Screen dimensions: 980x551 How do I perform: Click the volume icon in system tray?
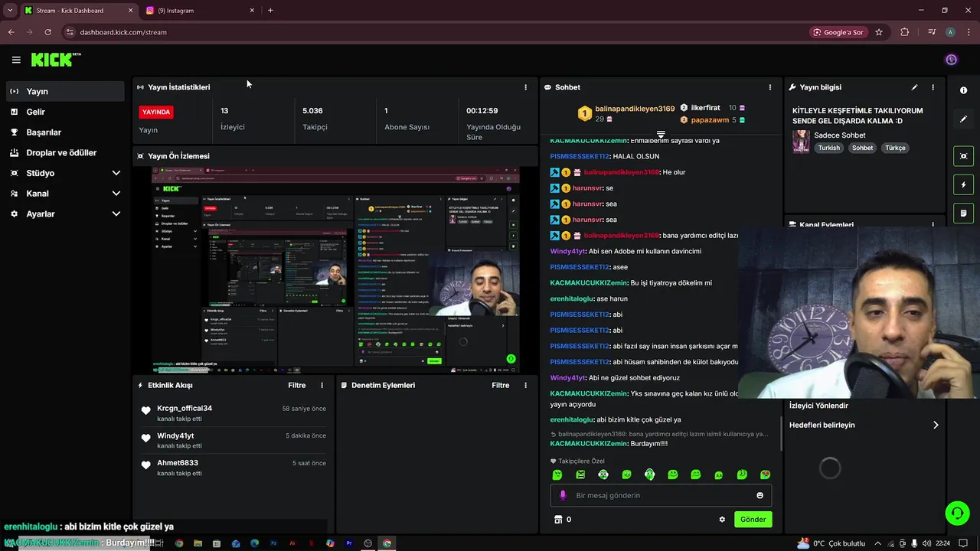[x=926, y=543]
